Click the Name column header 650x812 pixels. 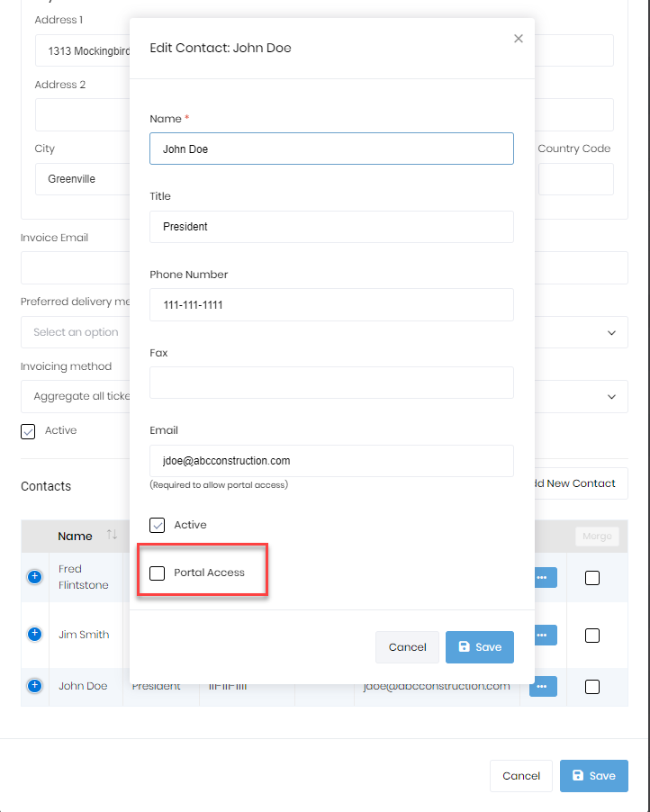click(75, 536)
